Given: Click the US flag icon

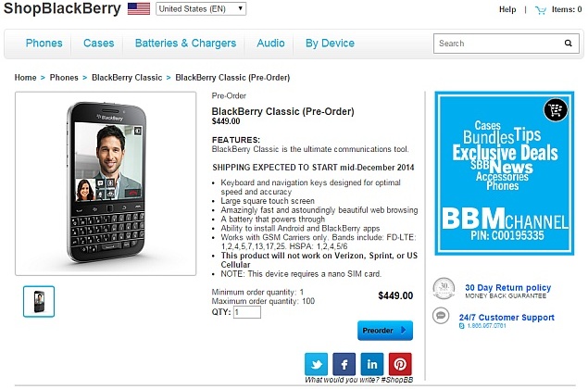Looking at the screenshot, I should 139,8.
